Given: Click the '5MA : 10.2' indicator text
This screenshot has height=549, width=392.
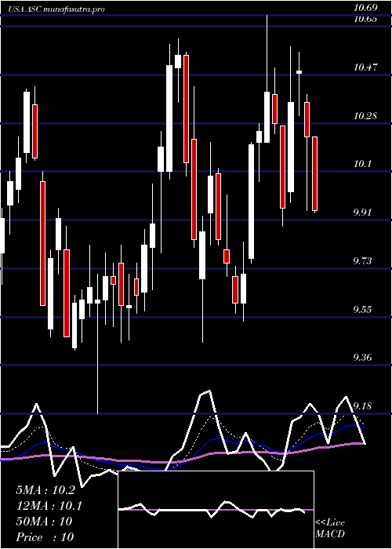Looking at the screenshot, I should (x=45, y=490).
